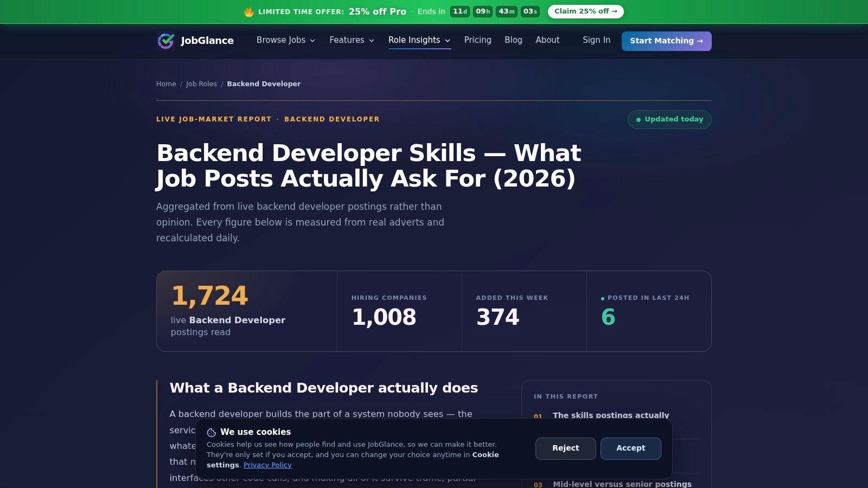Open the About page
The height and width of the screenshot is (488, 868).
(x=547, y=40)
